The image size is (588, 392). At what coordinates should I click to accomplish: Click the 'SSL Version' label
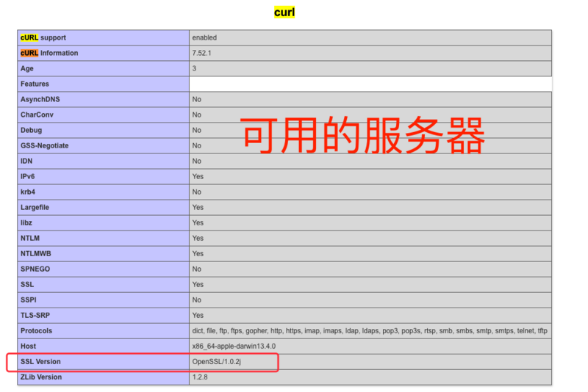coord(40,362)
